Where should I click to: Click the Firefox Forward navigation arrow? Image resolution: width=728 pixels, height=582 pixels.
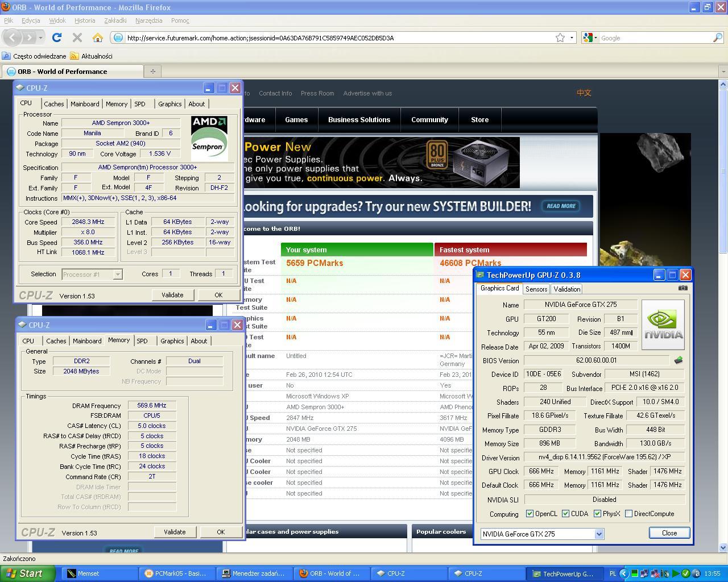tap(30, 38)
